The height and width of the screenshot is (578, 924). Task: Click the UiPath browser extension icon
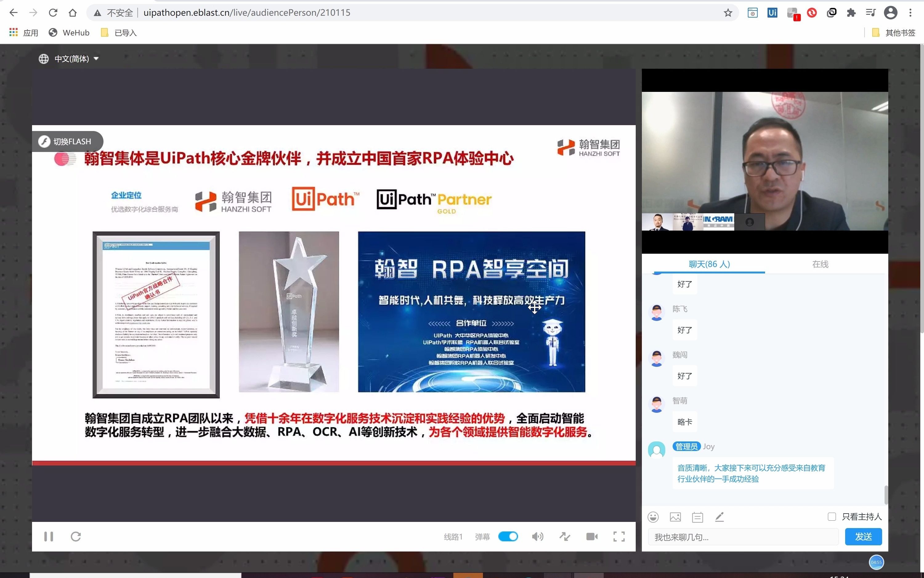(772, 13)
